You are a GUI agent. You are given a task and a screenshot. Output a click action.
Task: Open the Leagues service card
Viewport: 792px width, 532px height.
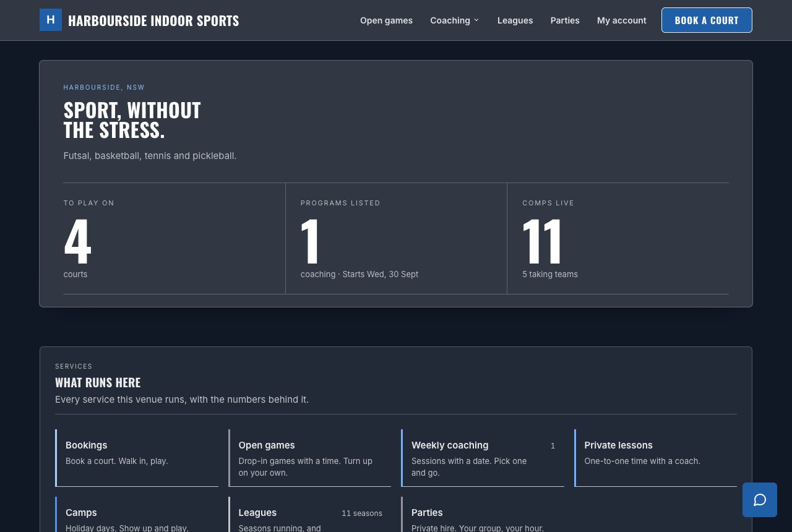pyautogui.click(x=310, y=515)
